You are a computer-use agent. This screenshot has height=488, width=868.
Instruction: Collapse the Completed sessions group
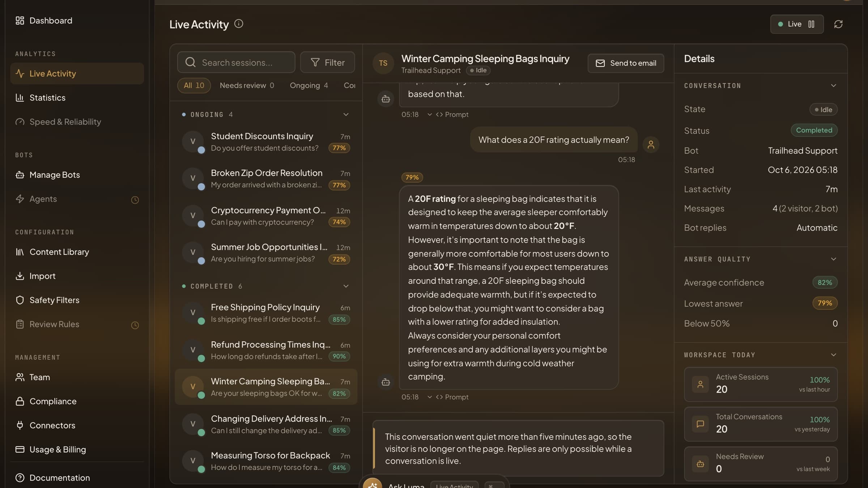346,286
